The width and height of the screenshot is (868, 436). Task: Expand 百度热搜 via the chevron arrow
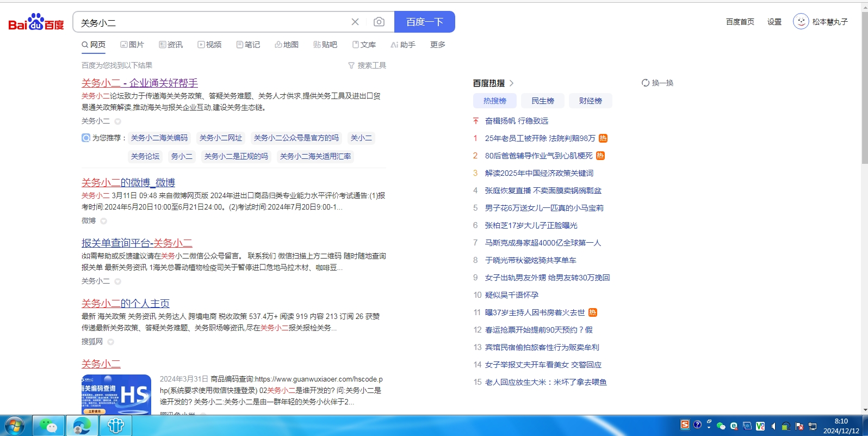[x=511, y=83]
